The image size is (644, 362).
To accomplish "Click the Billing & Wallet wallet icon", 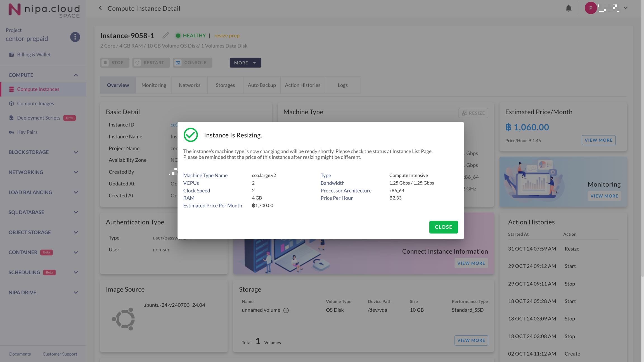I will [x=11, y=55].
